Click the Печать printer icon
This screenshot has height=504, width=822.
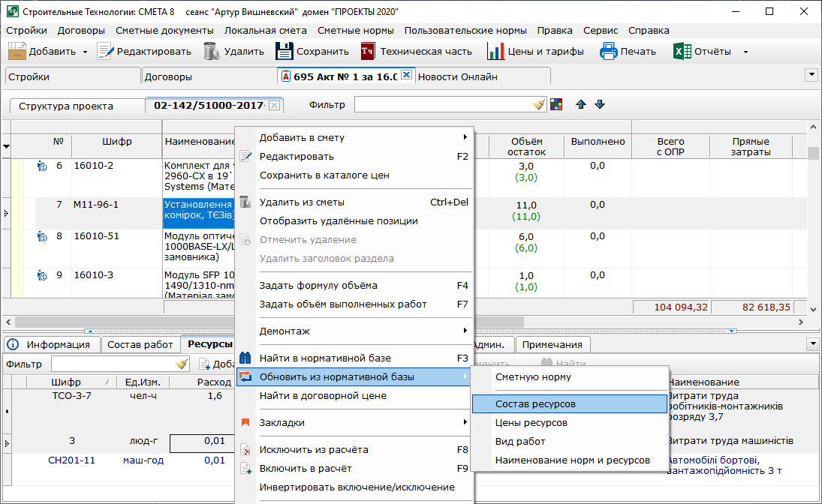[x=608, y=52]
